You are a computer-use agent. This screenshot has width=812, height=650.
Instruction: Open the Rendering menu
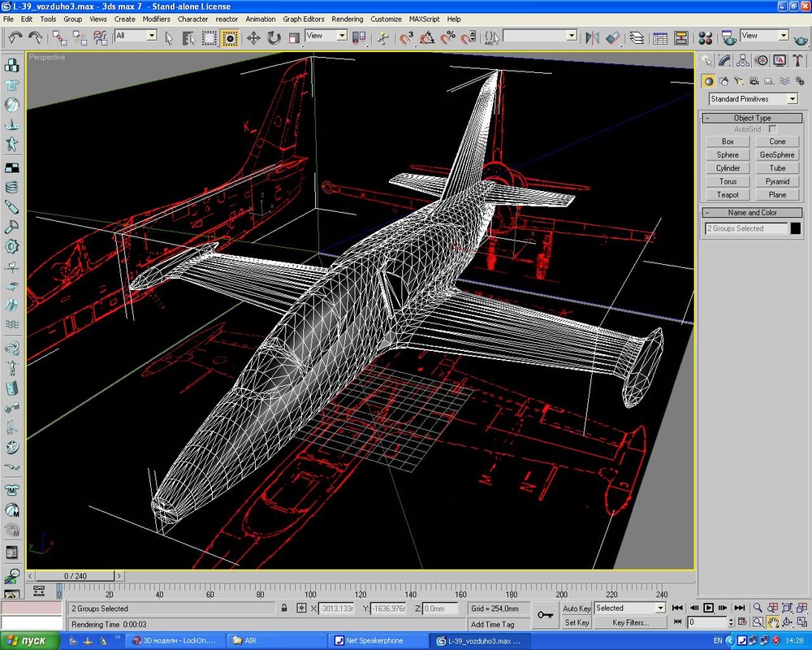point(348,19)
